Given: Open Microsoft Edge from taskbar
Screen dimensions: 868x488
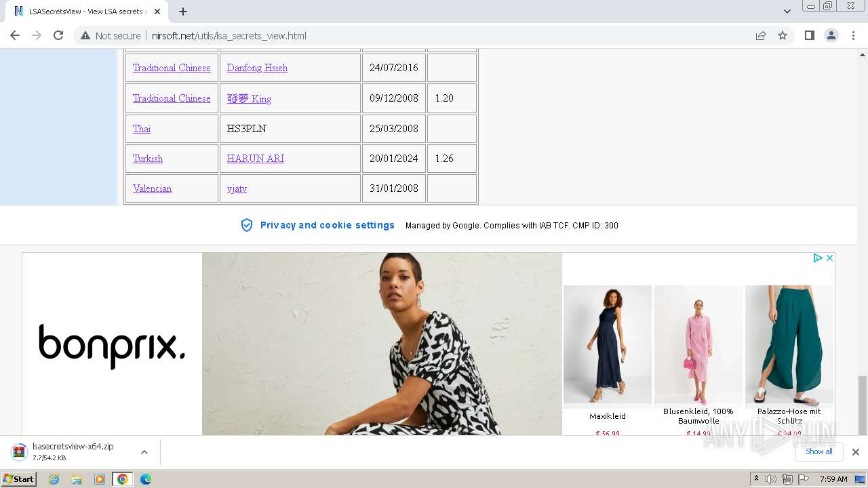Looking at the screenshot, I should click(145, 479).
